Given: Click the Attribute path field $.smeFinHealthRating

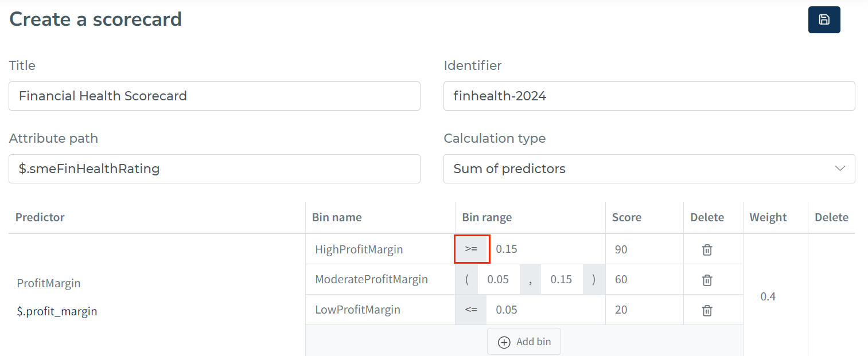Looking at the screenshot, I should (215, 169).
